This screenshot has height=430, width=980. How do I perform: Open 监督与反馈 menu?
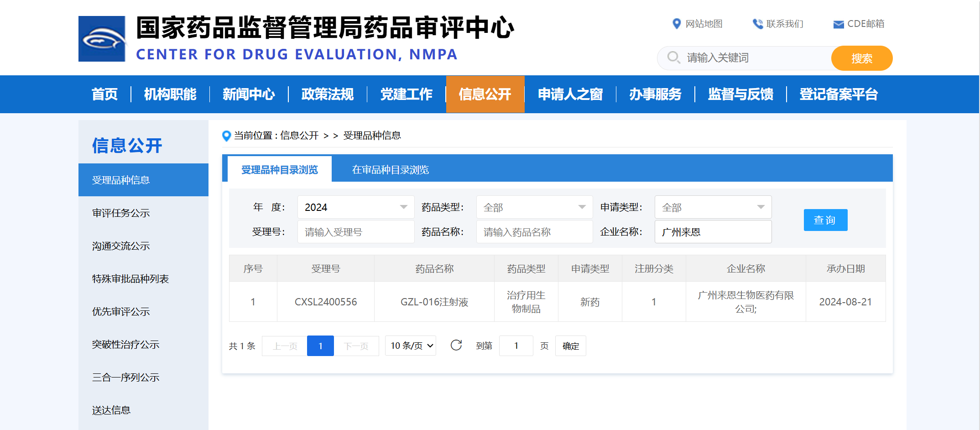[x=740, y=94]
